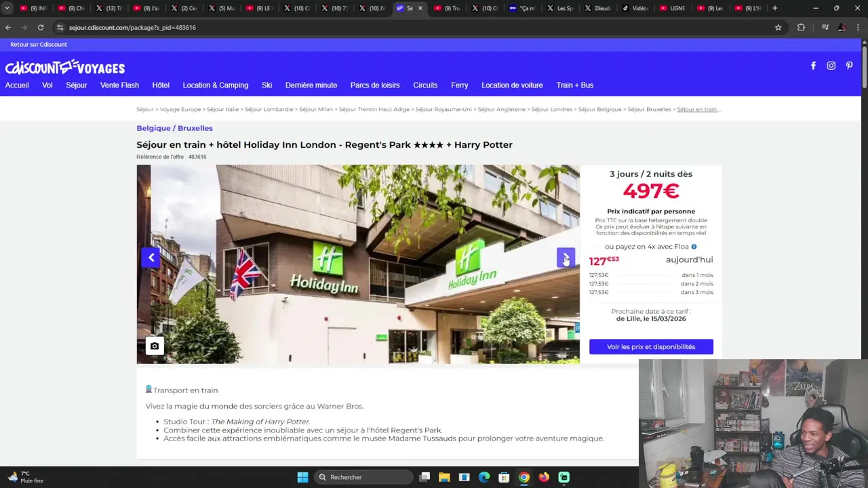Click Voyage Europe breadcrumb
Viewport: 868px width, 488px height.
tap(180, 109)
